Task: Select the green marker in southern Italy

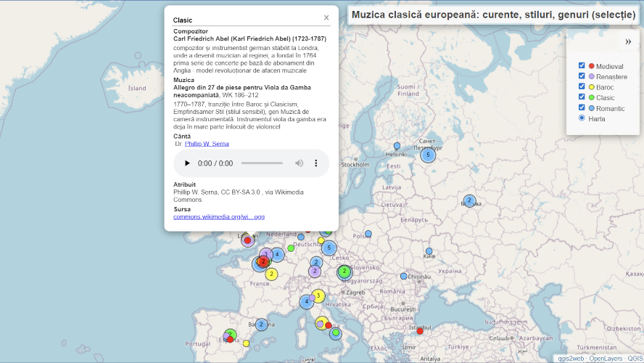Action: click(x=336, y=333)
